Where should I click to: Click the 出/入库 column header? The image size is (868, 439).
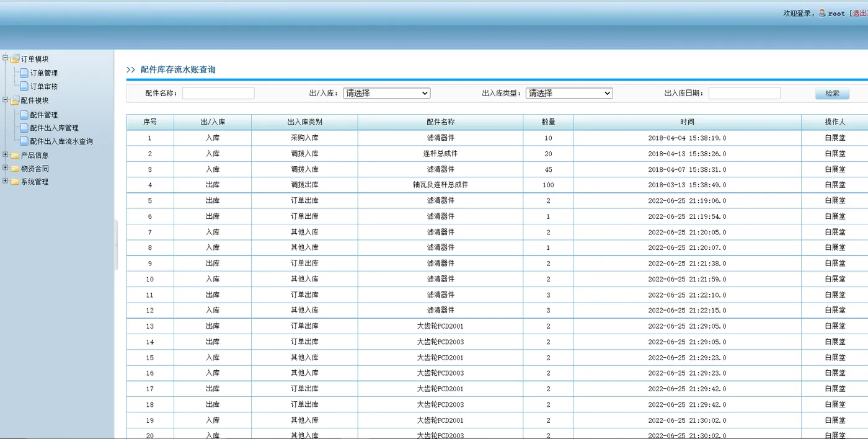[x=213, y=122]
